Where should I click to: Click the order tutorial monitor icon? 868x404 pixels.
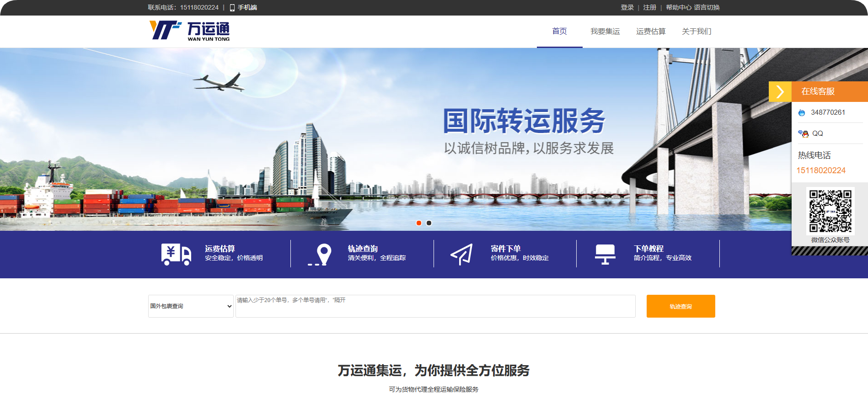[x=605, y=255]
